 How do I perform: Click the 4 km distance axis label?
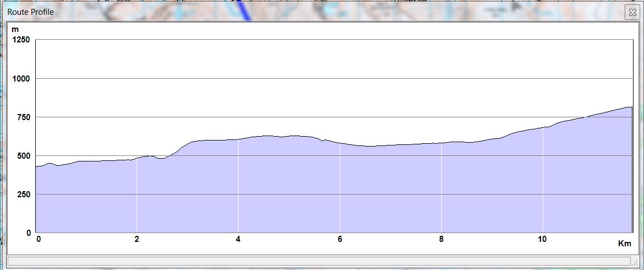click(238, 239)
